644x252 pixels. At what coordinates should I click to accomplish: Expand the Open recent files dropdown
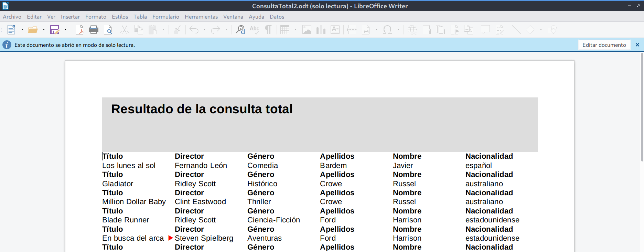pos(44,30)
